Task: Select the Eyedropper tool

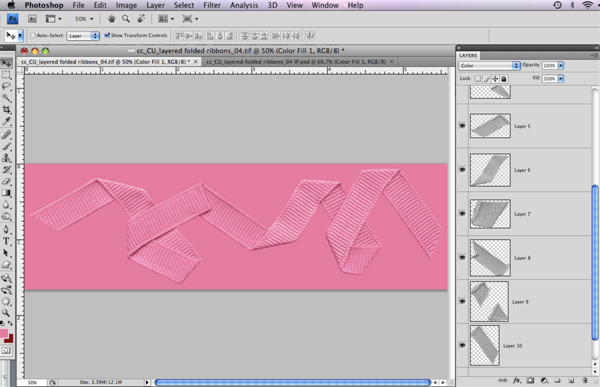Action: click(x=6, y=122)
